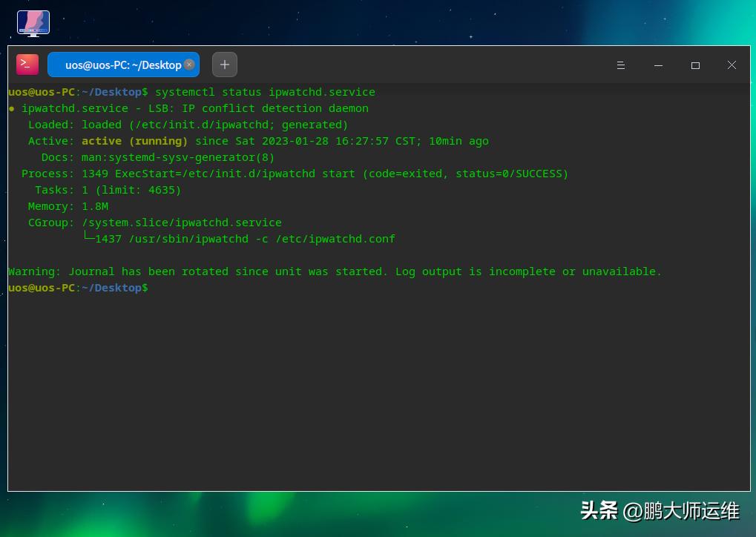Minimize the terminal window
Screen dimensions: 756x537
pos(658,65)
